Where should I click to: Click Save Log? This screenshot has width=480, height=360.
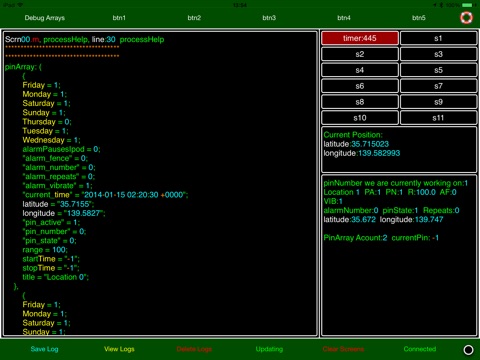click(x=44, y=349)
